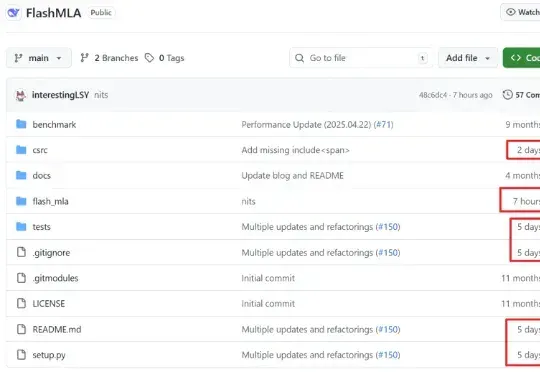Open the 0 Tags link
The height and width of the screenshot is (372, 540).
[172, 58]
